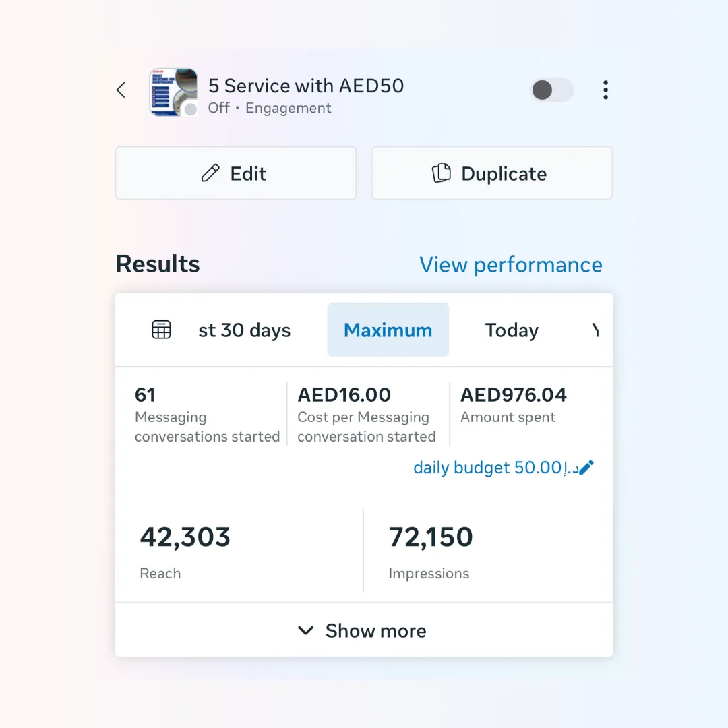This screenshot has width=728, height=728.
Task: Edit the daily budget 50.00 link
Action: click(503, 468)
